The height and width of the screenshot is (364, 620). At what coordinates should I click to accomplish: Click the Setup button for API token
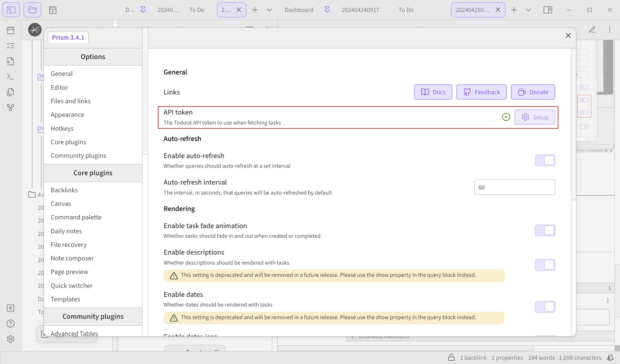[x=535, y=117]
